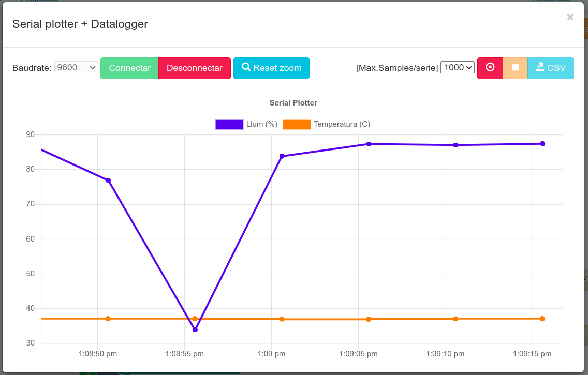This screenshot has width=588, height=375.
Task: Click the red Desconnectar button
Action: 194,68
